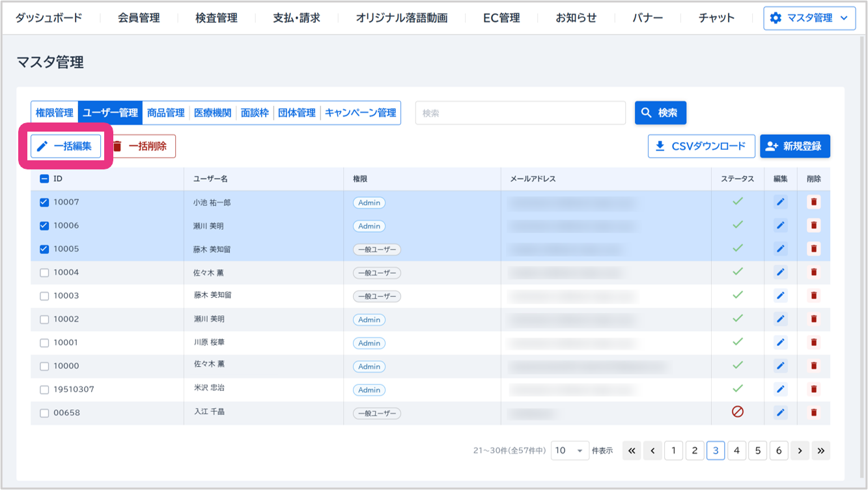868x490 pixels.
Task: Click the 新規登録 button
Action: coord(794,146)
